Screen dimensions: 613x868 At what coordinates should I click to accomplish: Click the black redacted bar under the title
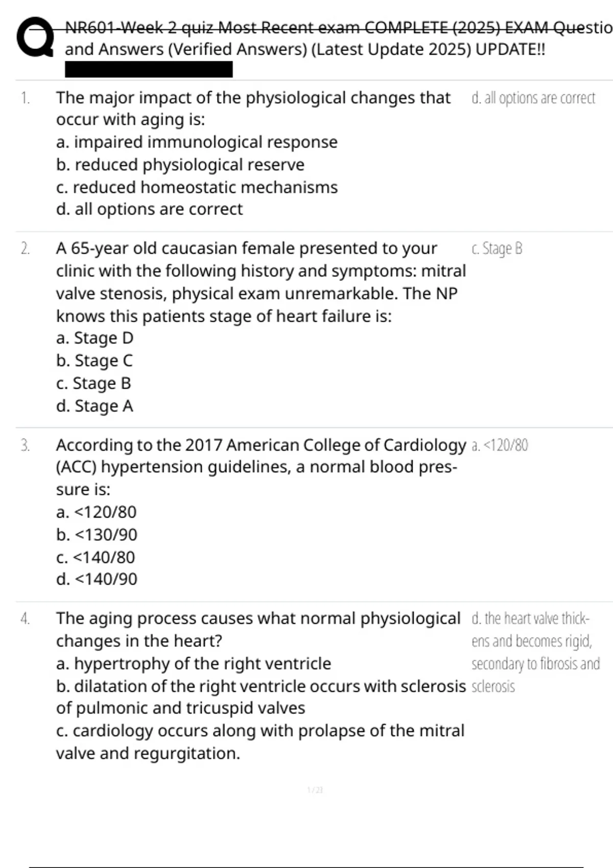(149, 69)
